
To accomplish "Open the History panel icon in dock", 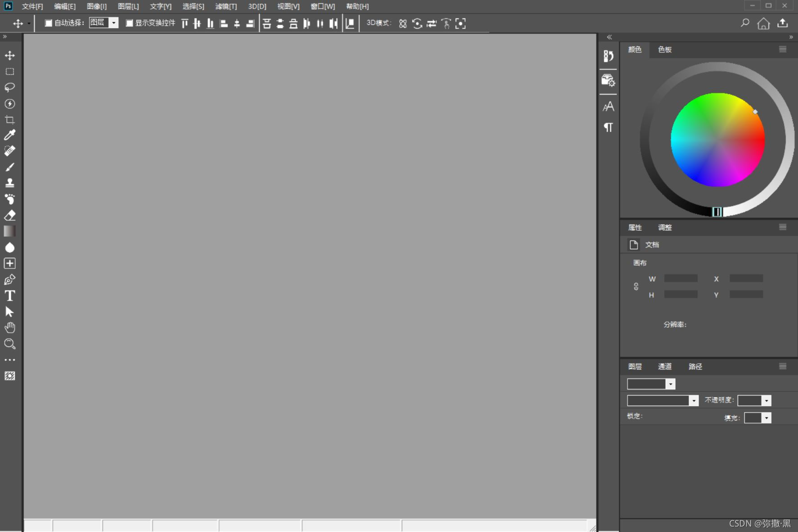I will (608, 56).
